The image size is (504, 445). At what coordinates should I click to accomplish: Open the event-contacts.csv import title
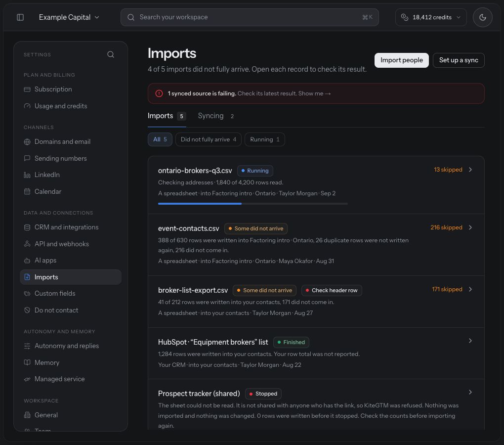(x=188, y=228)
